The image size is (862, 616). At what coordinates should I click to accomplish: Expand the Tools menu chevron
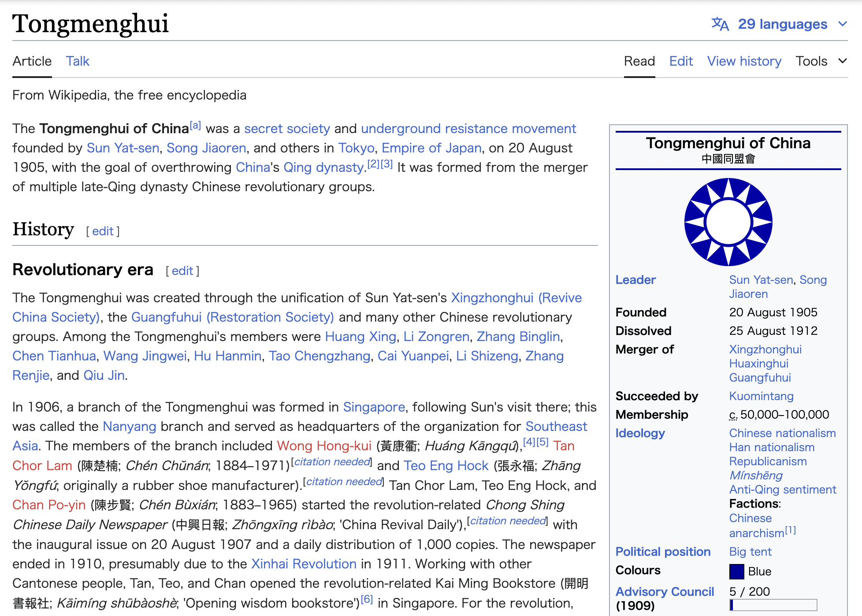click(x=843, y=61)
